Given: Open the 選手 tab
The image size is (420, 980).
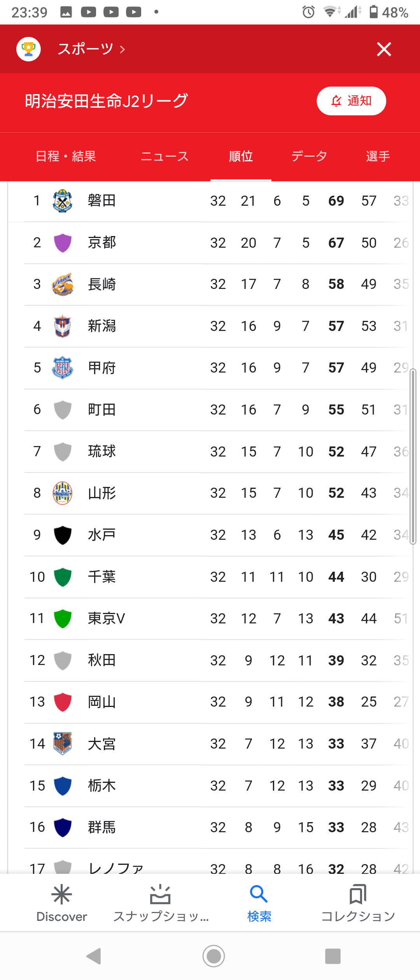Looking at the screenshot, I should click(378, 156).
